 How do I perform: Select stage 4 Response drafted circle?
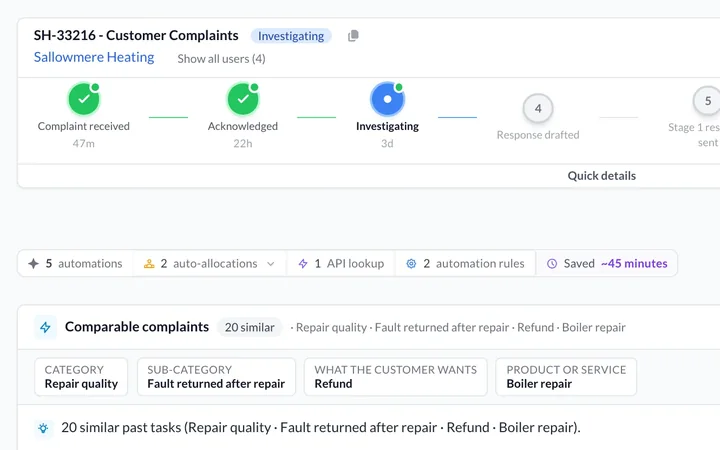[538, 108]
